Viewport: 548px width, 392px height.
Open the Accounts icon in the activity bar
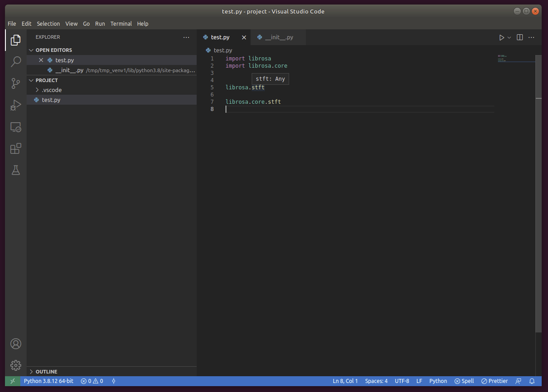point(16,344)
